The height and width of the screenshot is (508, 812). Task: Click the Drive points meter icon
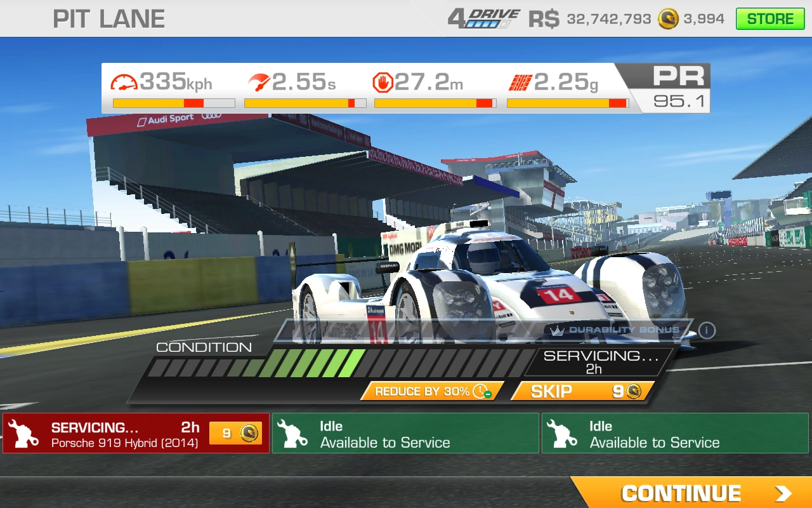[484, 18]
